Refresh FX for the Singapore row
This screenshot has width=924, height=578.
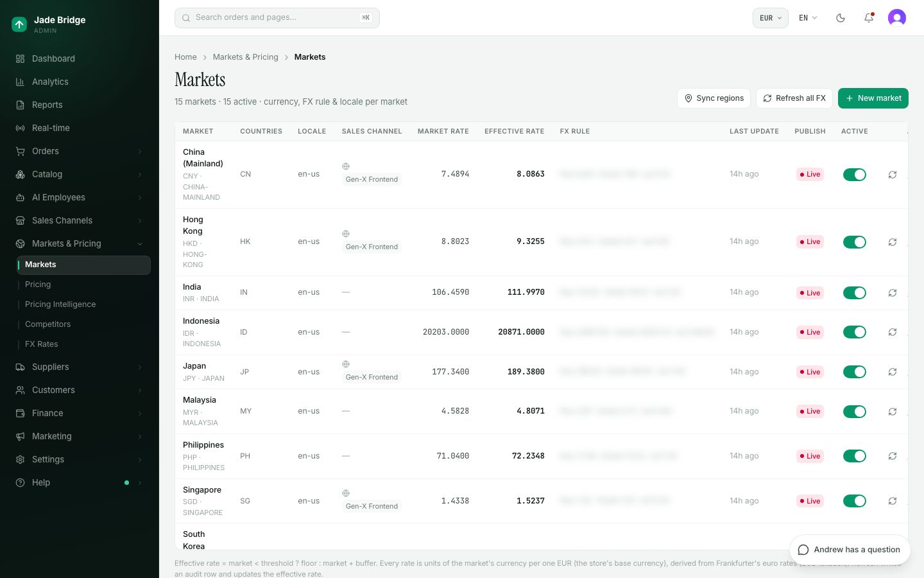[x=893, y=501]
